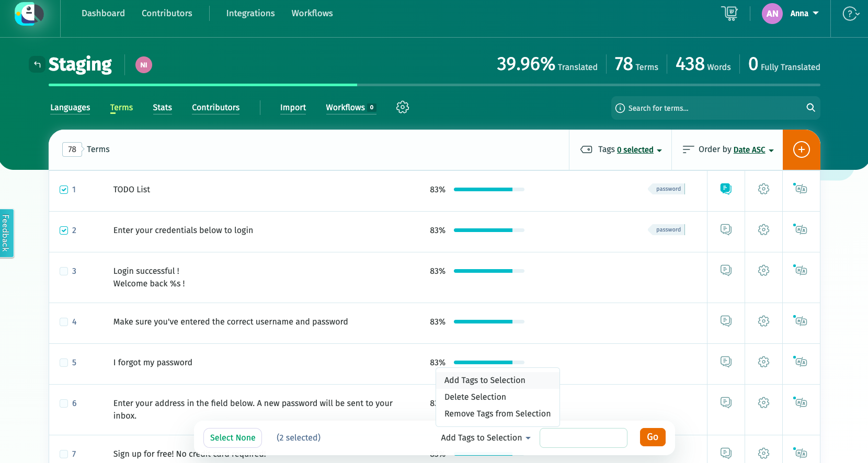868x463 pixels.
Task: Switch to the Stats tab
Action: coord(162,108)
